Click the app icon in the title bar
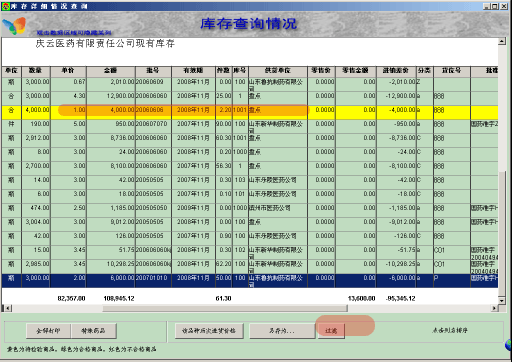This screenshot has width=512, height=362. click(5, 6)
